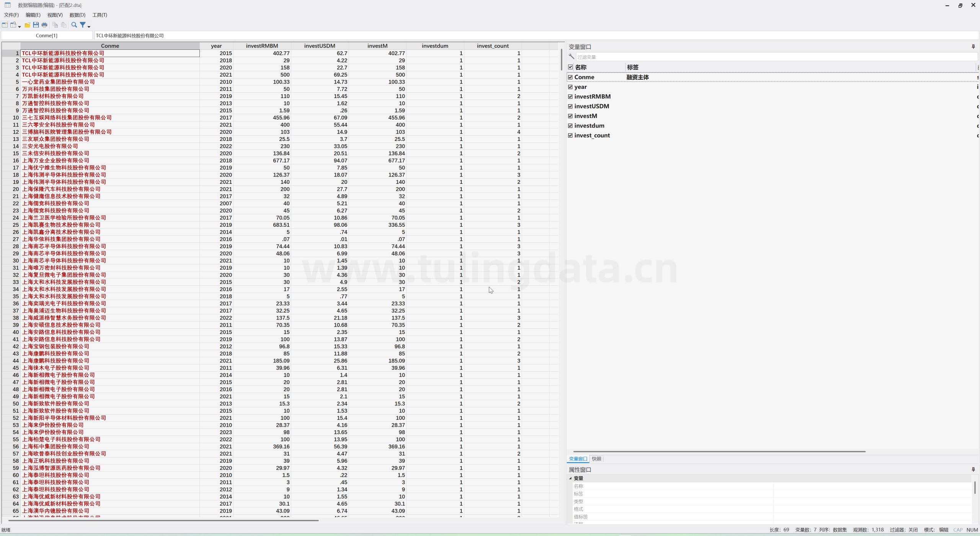Open the 编辑(E) menu
980x536 pixels.
click(33, 15)
